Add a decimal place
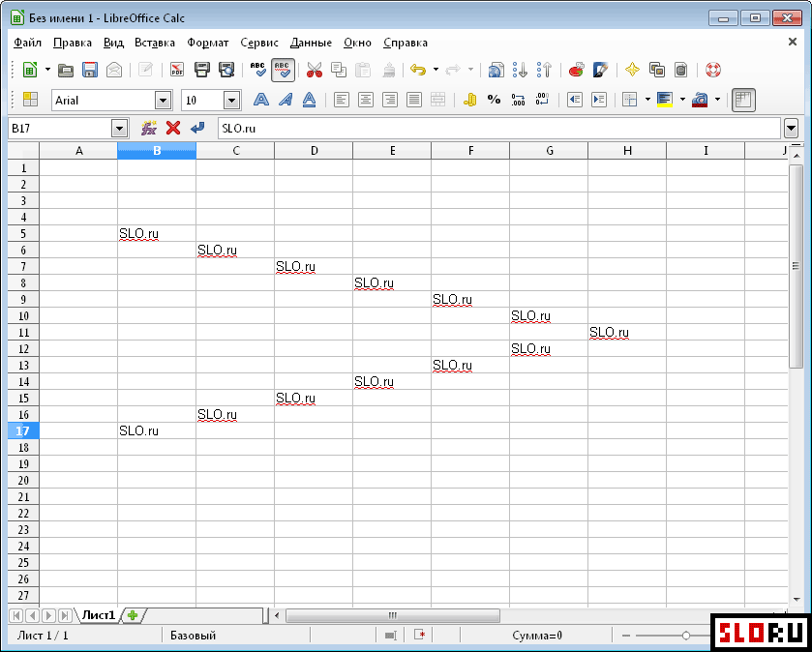 519,100
